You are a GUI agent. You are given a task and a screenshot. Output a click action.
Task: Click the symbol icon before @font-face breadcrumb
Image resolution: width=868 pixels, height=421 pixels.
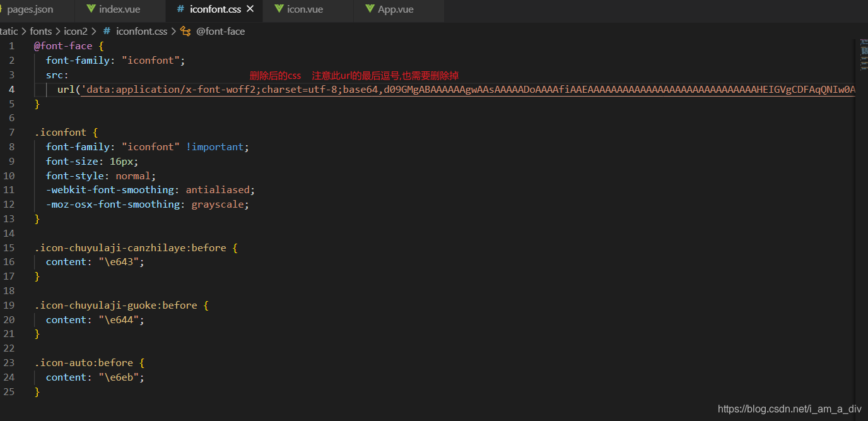tap(185, 31)
